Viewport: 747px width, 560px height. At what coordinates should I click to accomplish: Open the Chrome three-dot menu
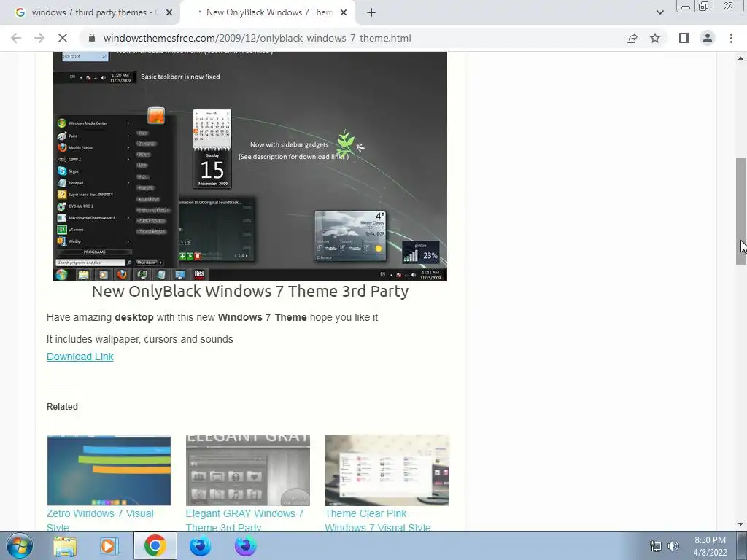tap(731, 38)
